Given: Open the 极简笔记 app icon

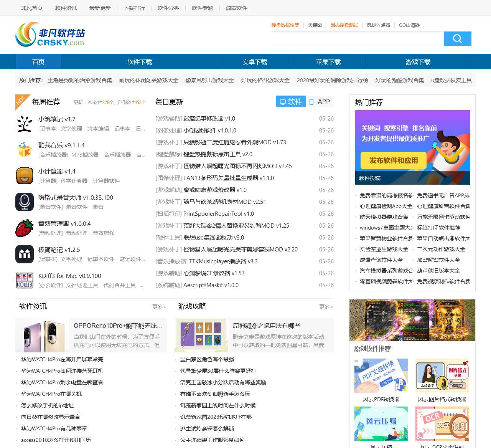Looking at the screenshot, I should tap(25, 254).
